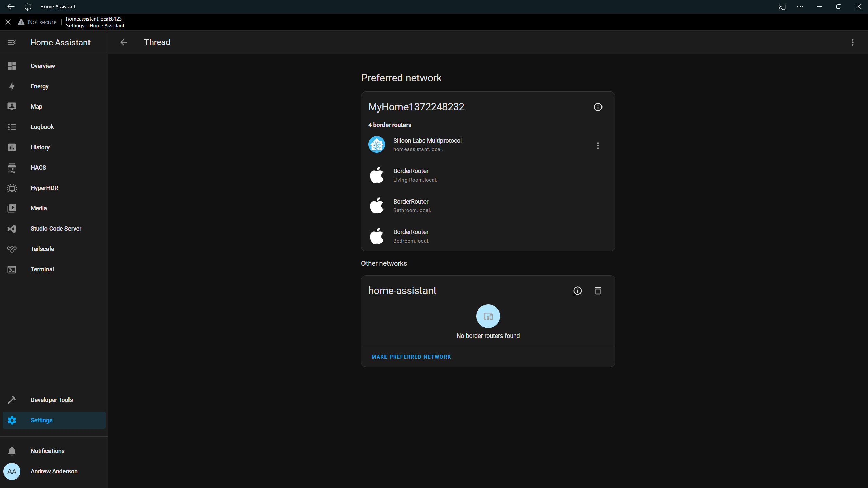Click MAKE PREFERRED NETWORK

[x=411, y=357]
